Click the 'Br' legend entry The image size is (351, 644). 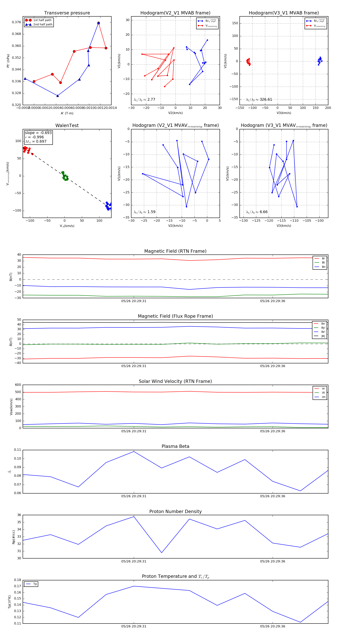tap(320, 259)
